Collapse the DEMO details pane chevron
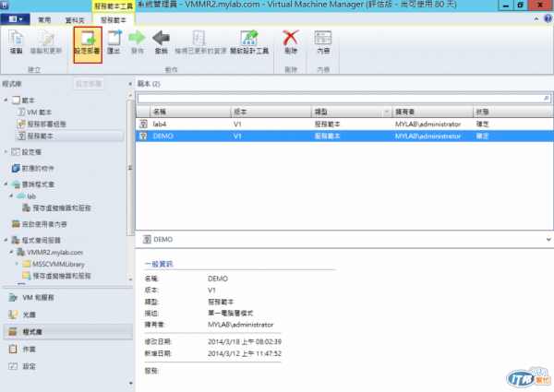The height and width of the screenshot is (392, 554). 548,239
